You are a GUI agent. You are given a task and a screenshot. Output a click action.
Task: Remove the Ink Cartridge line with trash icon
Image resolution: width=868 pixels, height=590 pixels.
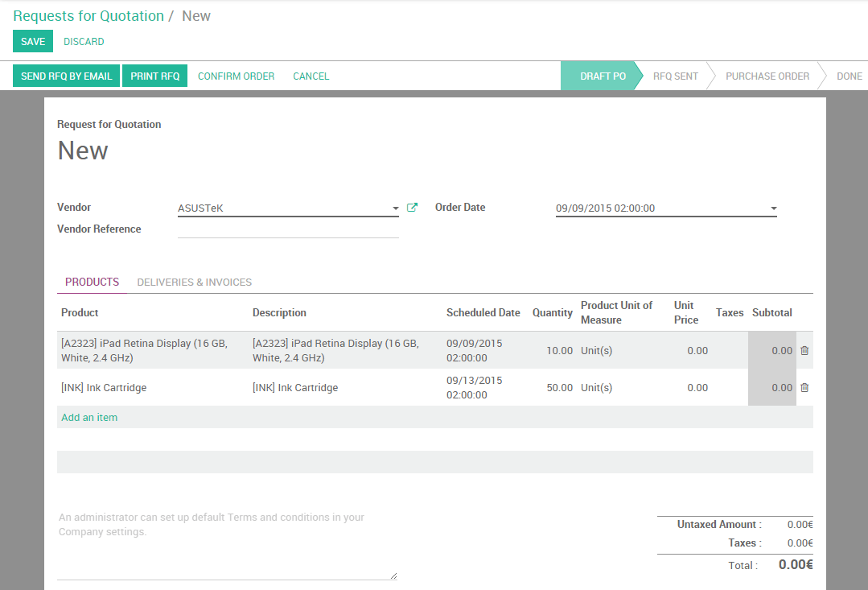click(x=804, y=387)
